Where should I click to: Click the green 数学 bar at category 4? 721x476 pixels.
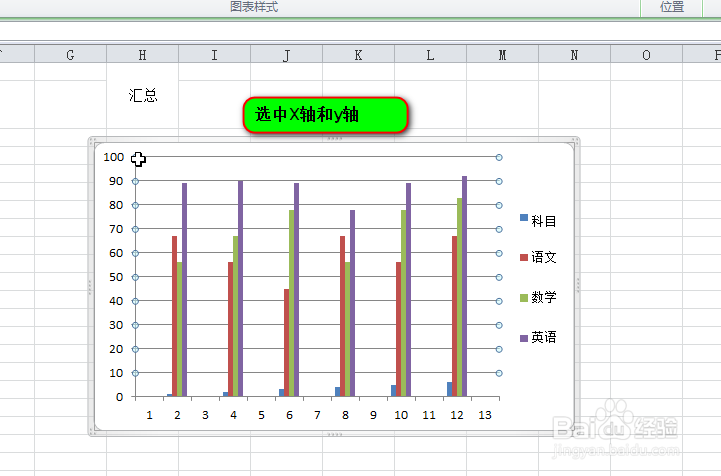(235, 316)
